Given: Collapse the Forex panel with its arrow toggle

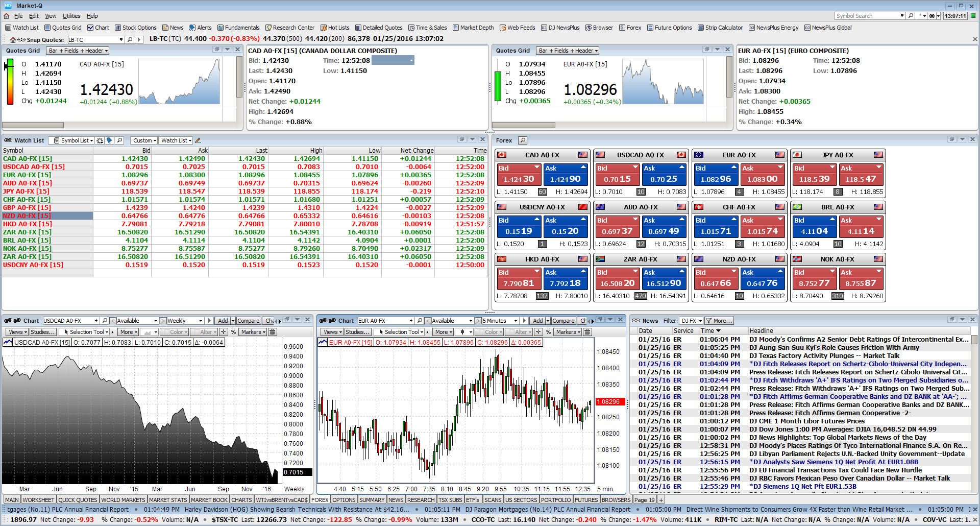Looking at the screenshot, I should (x=962, y=140).
